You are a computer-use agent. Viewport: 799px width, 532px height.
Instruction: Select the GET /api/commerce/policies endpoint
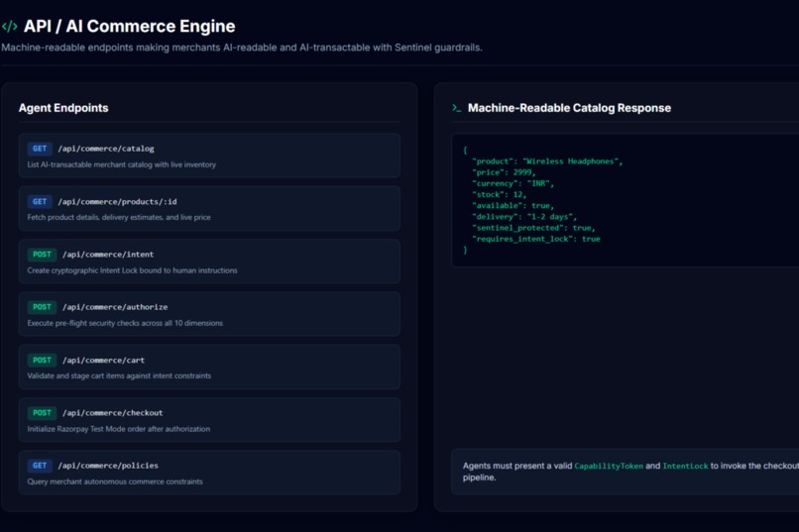pos(209,473)
